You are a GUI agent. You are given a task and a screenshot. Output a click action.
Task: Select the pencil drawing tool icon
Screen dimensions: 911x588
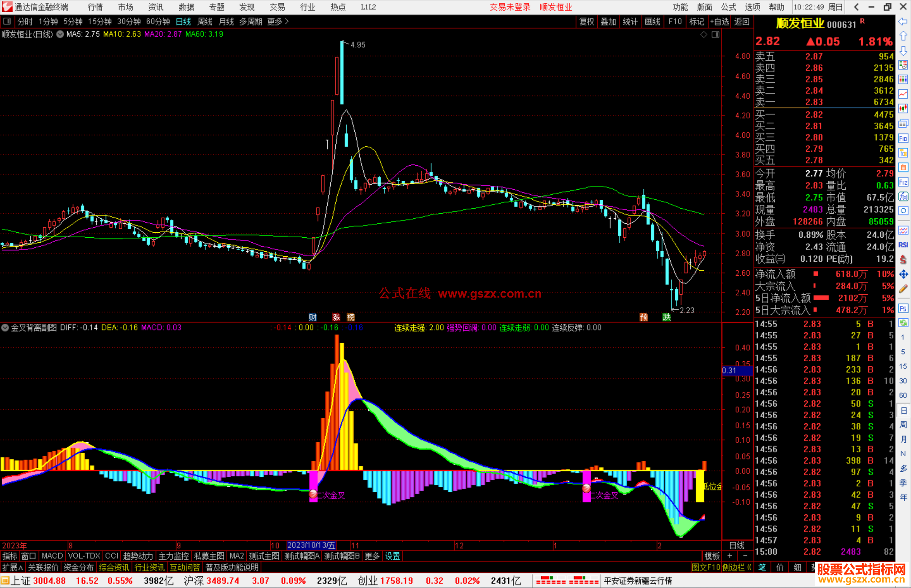[x=903, y=289]
